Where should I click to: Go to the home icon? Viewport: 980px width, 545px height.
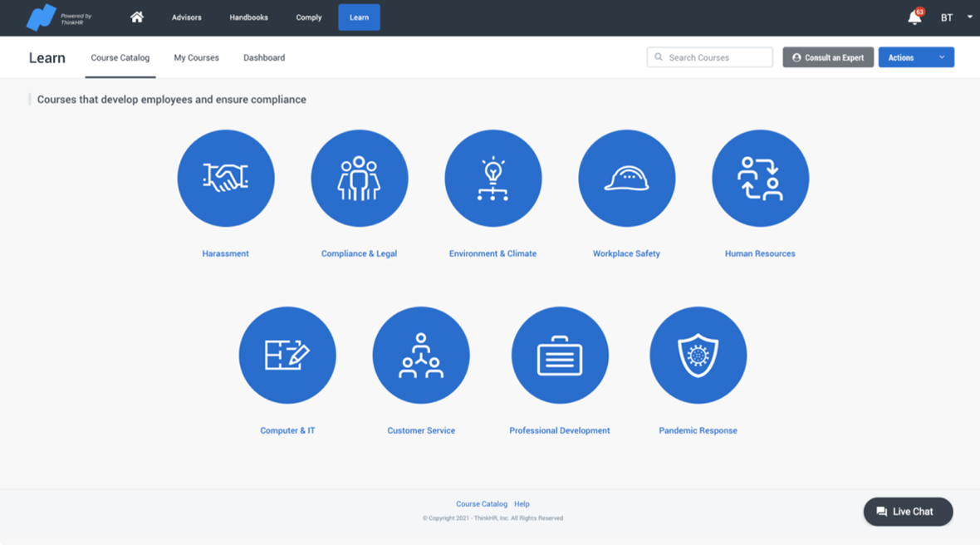coord(137,17)
